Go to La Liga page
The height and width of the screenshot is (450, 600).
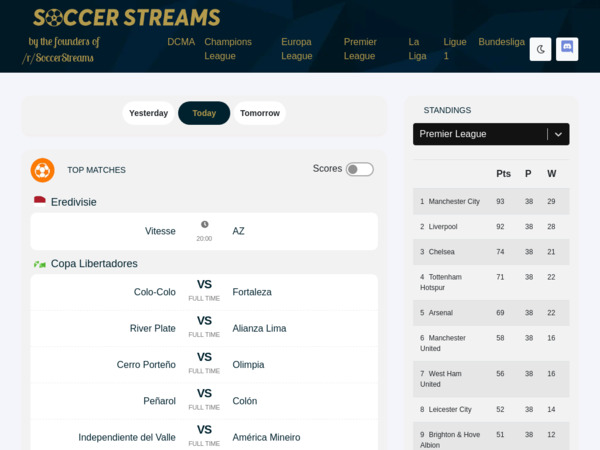coord(417,49)
